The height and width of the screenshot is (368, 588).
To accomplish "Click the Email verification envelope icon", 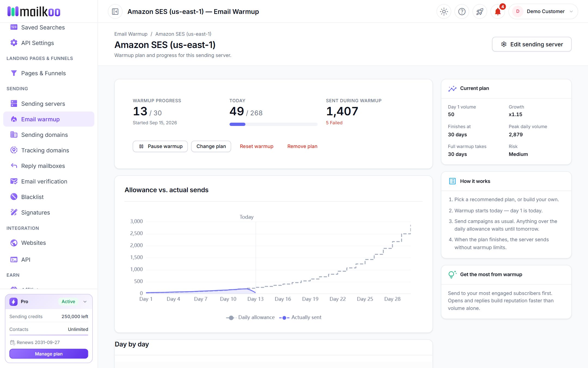I will pyautogui.click(x=14, y=181).
